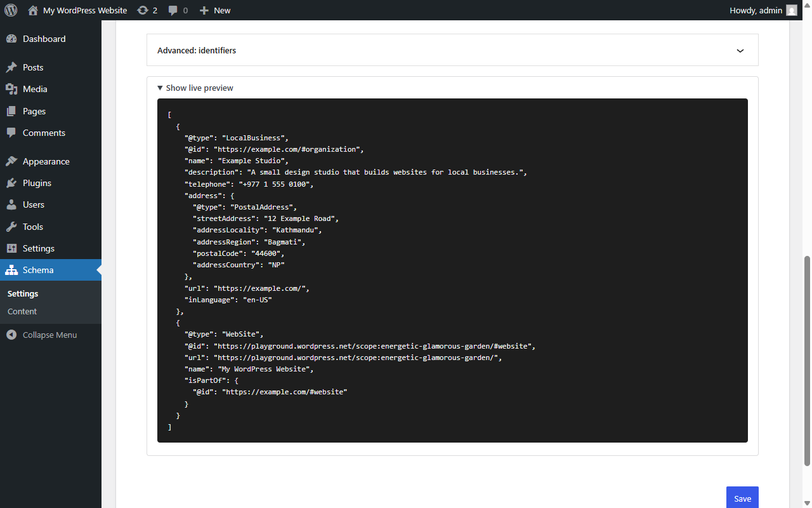The width and height of the screenshot is (812, 508).
Task: Click the Plugins plug icon
Action: coord(11,183)
